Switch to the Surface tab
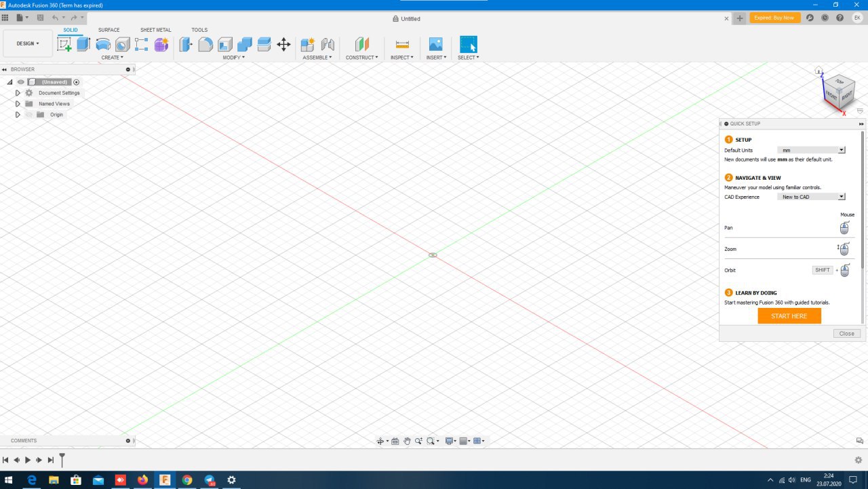 pyautogui.click(x=109, y=30)
